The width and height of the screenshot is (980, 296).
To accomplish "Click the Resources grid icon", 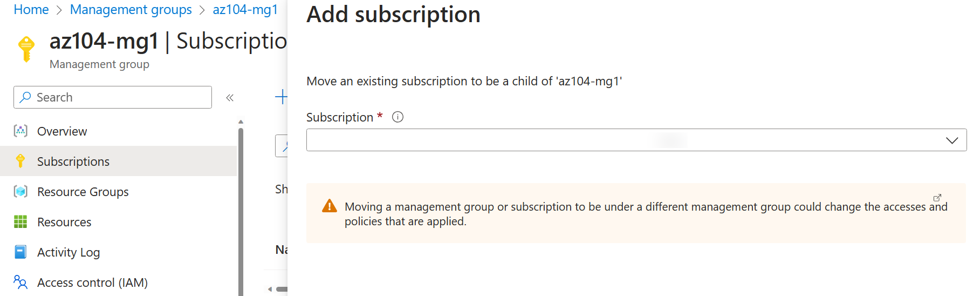I will pyautogui.click(x=20, y=221).
